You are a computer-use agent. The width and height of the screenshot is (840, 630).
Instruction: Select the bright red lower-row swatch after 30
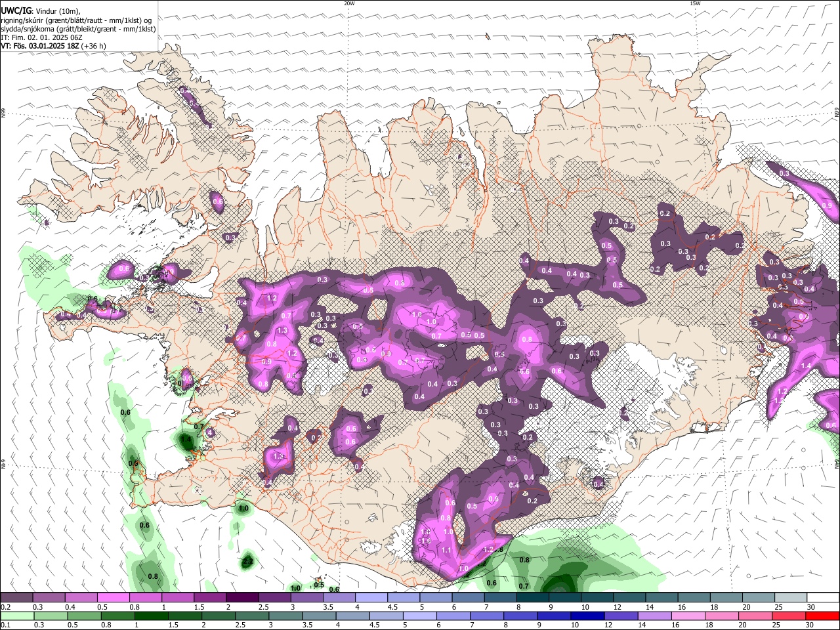[x=823, y=616]
